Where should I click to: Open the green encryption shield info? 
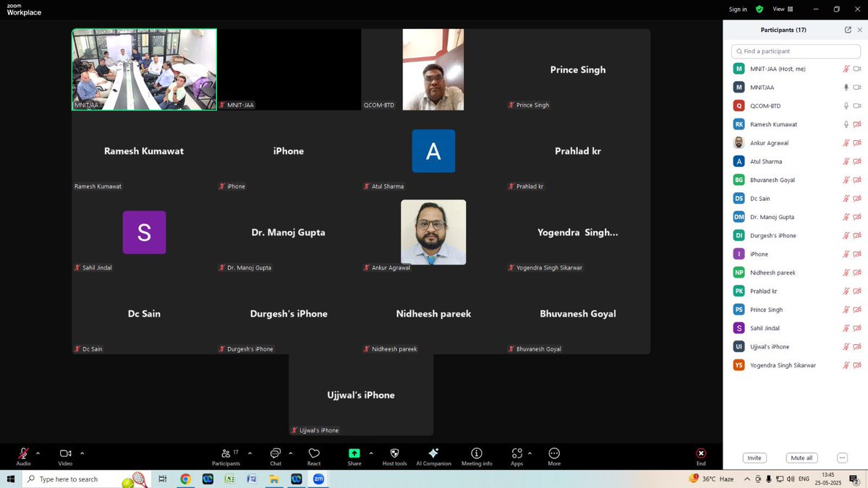tap(759, 9)
